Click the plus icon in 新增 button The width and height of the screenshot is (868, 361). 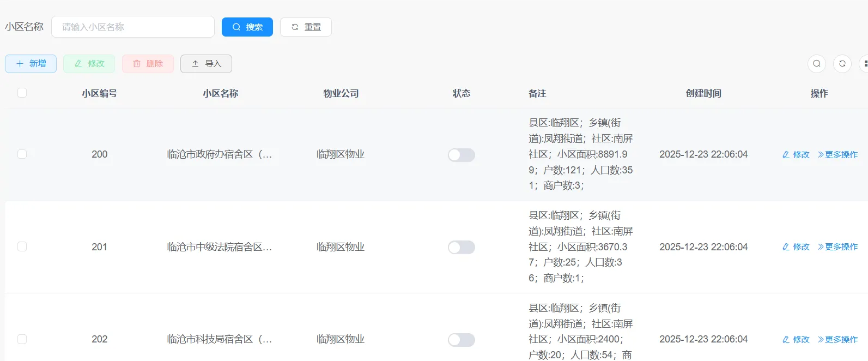(x=20, y=64)
